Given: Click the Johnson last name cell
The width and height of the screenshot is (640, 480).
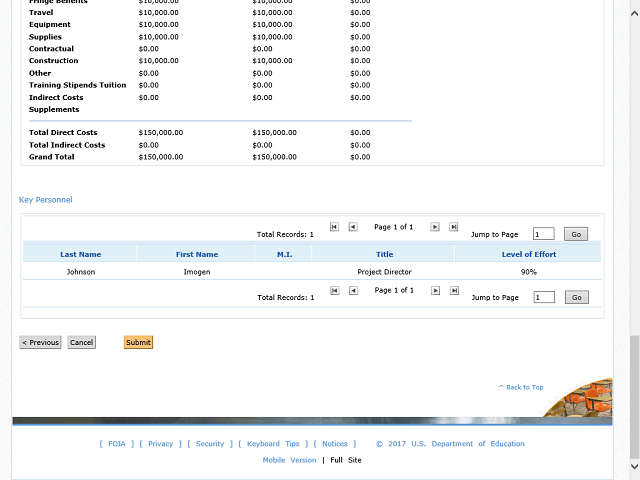Looking at the screenshot, I should pyautogui.click(x=81, y=272).
